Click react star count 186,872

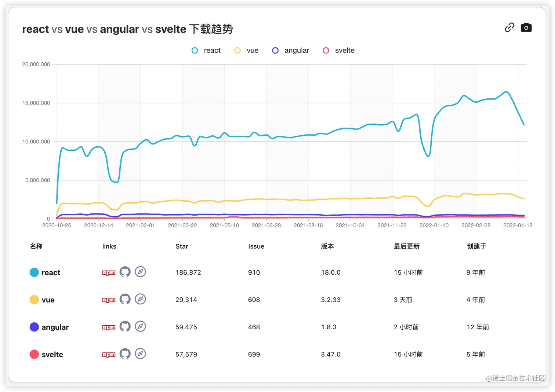pyautogui.click(x=188, y=272)
